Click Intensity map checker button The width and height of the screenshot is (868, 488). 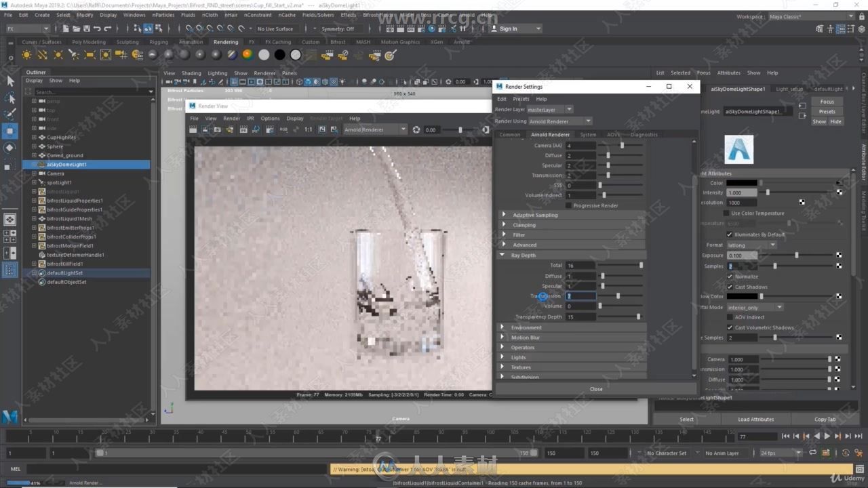(839, 192)
